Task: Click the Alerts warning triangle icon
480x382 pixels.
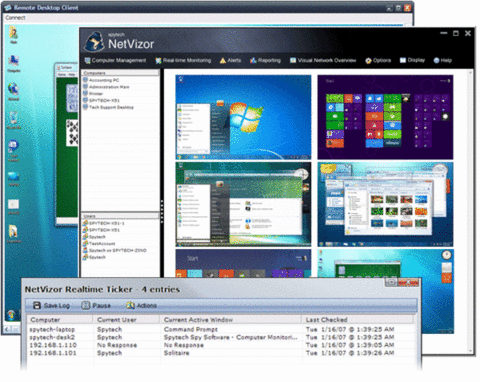Action: pyautogui.click(x=223, y=60)
